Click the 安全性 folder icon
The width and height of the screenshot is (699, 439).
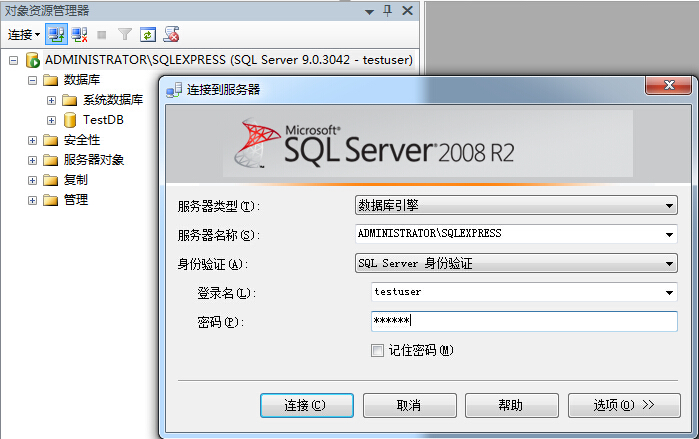(51, 140)
